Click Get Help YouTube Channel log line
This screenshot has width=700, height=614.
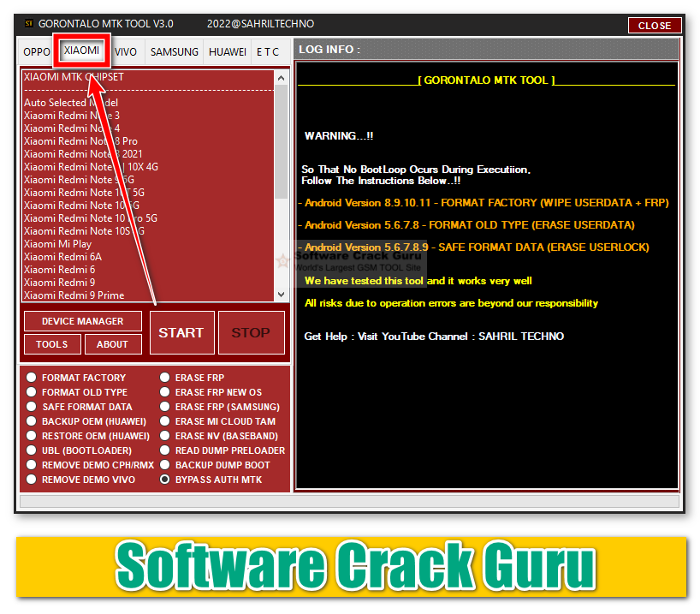point(434,336)
